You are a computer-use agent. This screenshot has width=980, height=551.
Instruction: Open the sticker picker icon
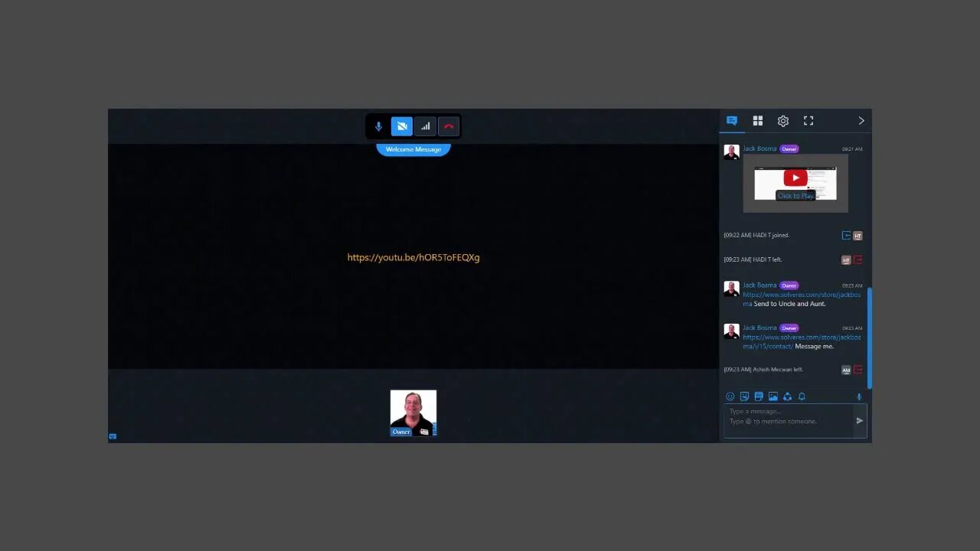click(744, 396)
